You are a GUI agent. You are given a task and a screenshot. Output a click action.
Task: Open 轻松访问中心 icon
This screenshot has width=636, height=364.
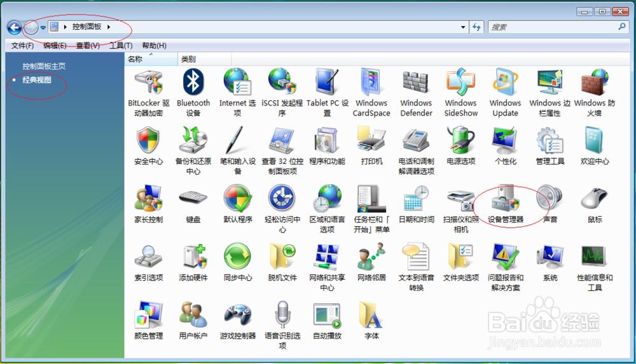[282, 199]
